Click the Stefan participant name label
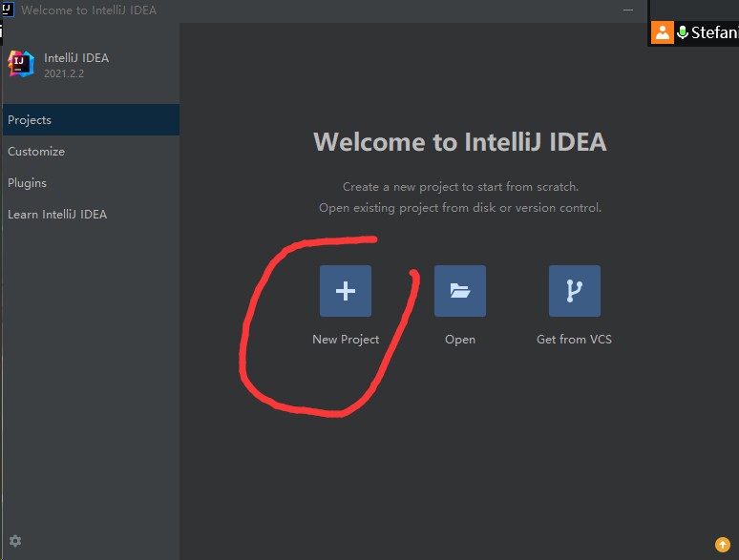Viewport: 739px width, 560px height. [x=714, y=32]
